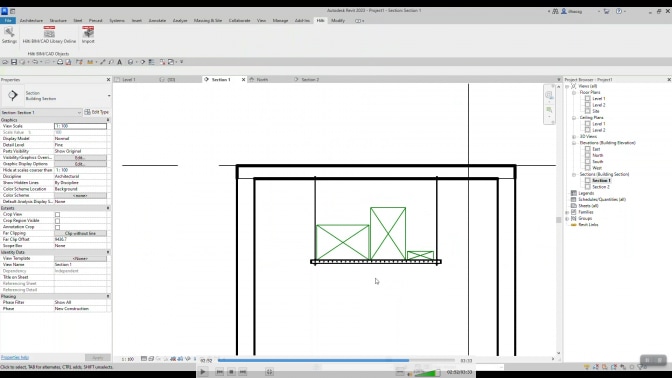Click Visibility/Graphics Overrides Edit button
The image size is (672, 378).
pos(80,158)
